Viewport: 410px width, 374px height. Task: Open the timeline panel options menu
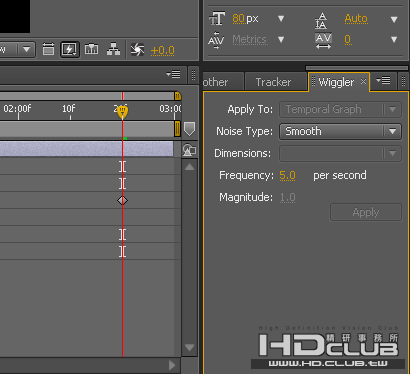[x=173, y=74]
